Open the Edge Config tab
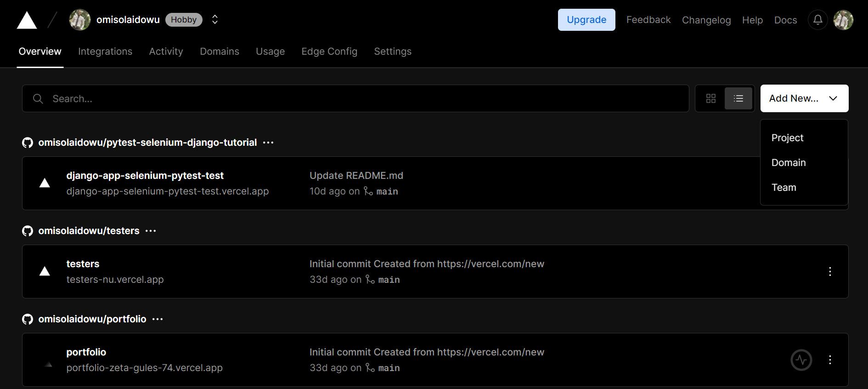The height and width of the screenshot is (389, 868). (329, 51)
